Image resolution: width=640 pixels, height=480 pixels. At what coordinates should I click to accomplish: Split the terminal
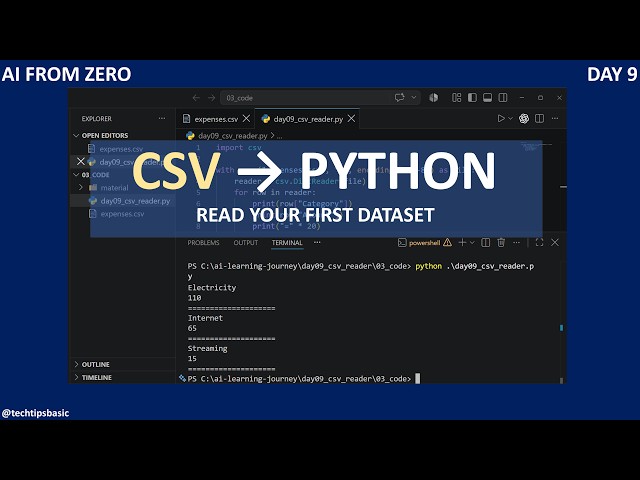(486, 242)
